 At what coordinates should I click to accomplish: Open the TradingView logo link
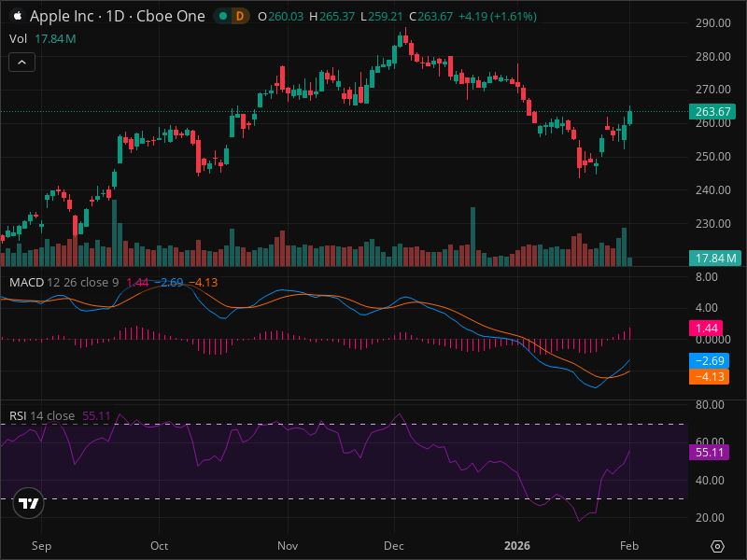(29, 503)
